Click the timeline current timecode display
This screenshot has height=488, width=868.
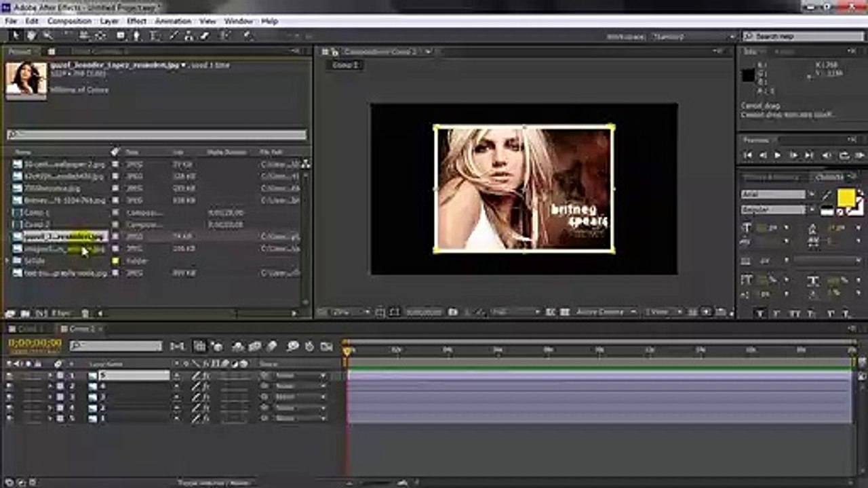[35, 344]
